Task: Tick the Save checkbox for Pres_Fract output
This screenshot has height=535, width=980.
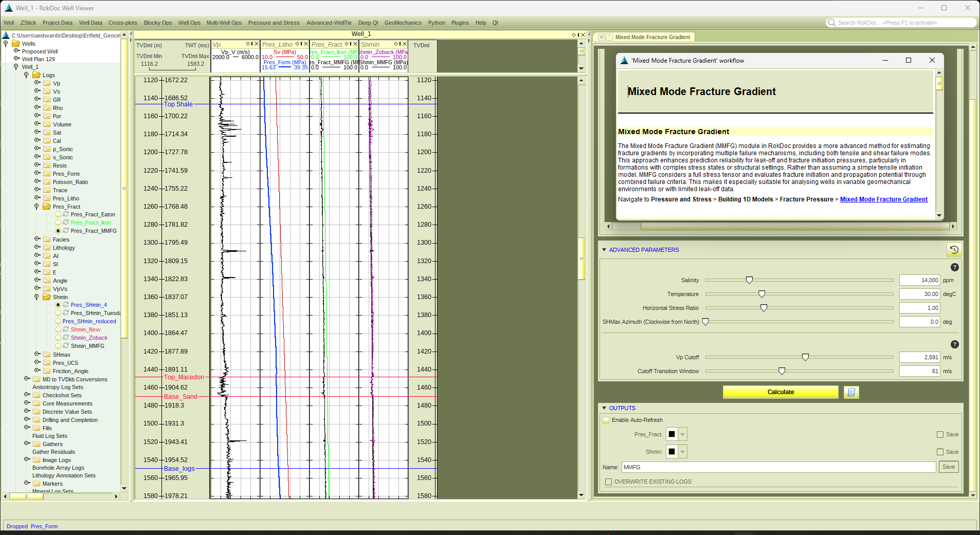Action: (x=940, y=434)
